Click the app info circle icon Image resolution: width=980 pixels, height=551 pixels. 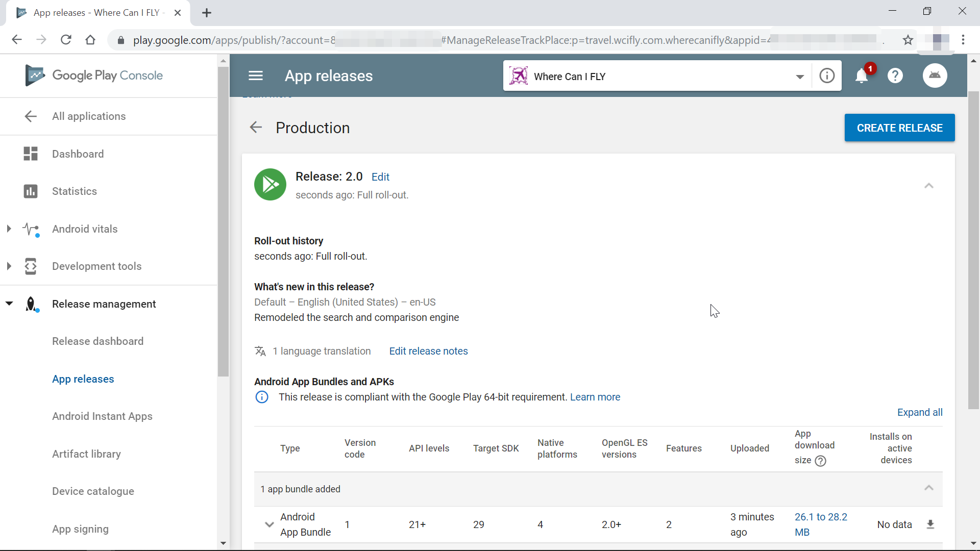(x=827, y=76)
